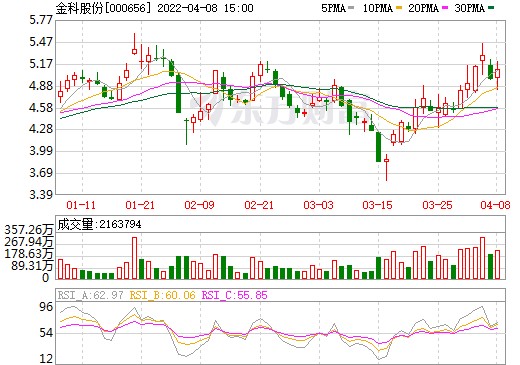520x365 pixels.
Task: Click the 5.77 price axis label
Action: tap(41, 20)
